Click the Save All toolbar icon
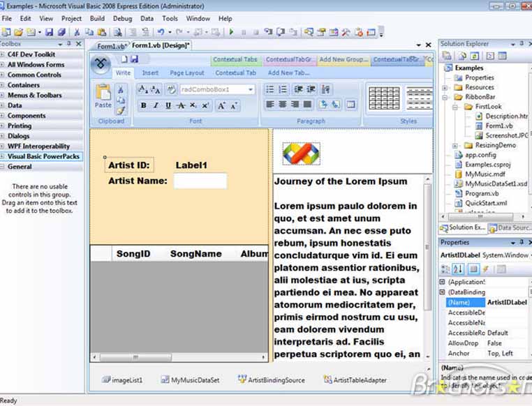 (61, 32)
